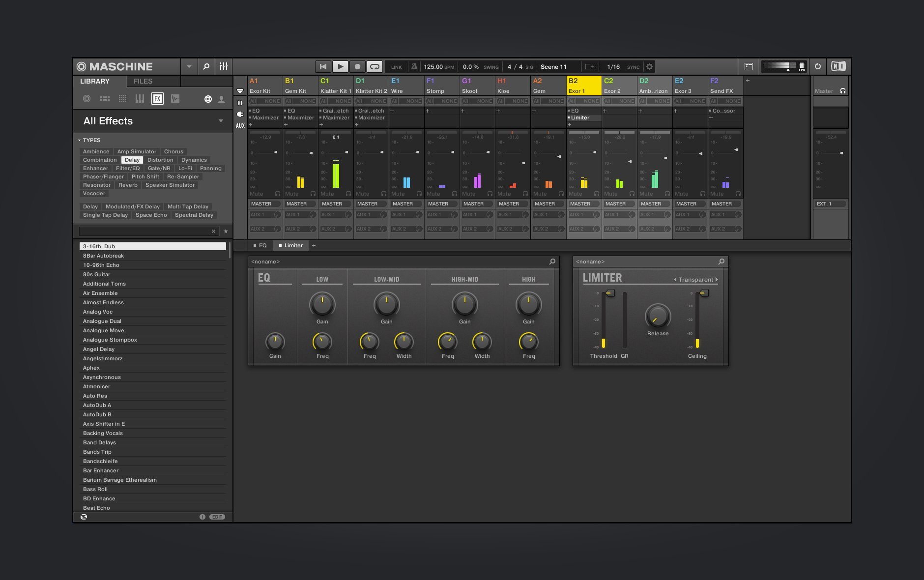Image resolution: width=924 pixels, height=580 pixels.
Task: Select the Analogue Stompbox preset
Action: point(110,340)
